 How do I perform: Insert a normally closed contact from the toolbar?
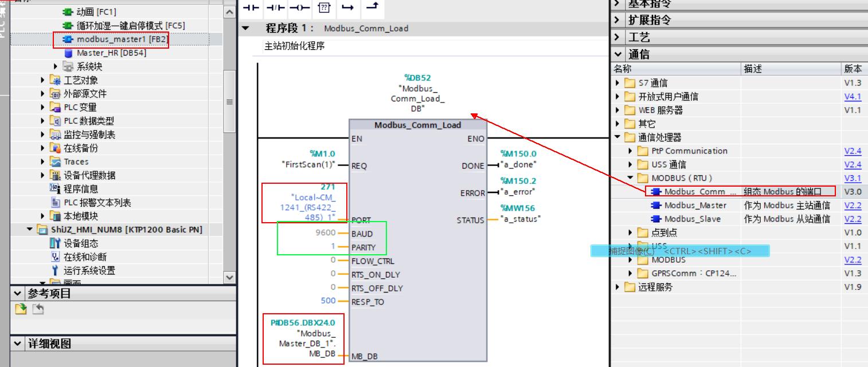tap(274, 7)
